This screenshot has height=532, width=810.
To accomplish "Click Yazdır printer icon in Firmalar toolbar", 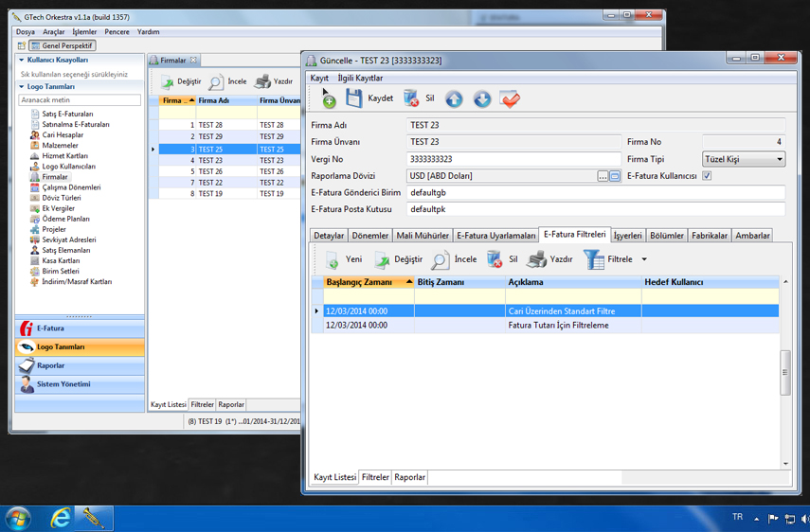I will click(263, 81).
